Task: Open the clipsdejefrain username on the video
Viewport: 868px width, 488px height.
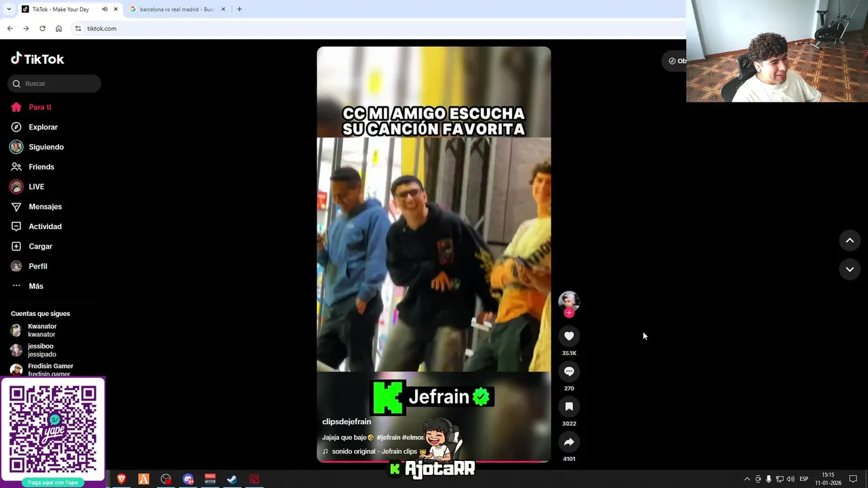Action: coord(347,422)
